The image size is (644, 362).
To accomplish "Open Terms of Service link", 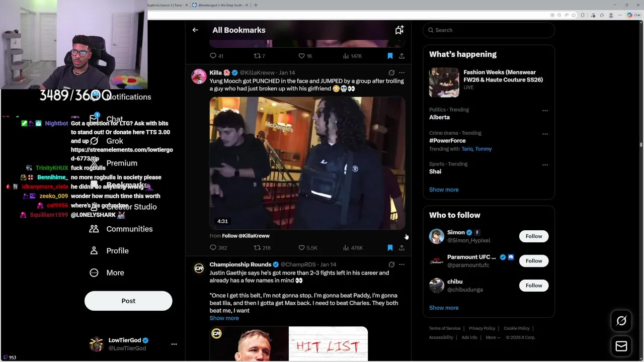I will click(x=445, y=328).
